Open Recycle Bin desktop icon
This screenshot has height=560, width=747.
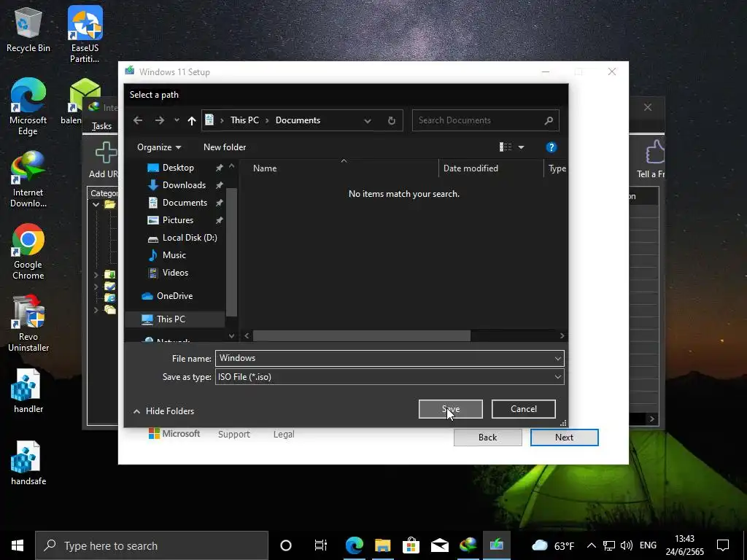click(x=28, y=30)
